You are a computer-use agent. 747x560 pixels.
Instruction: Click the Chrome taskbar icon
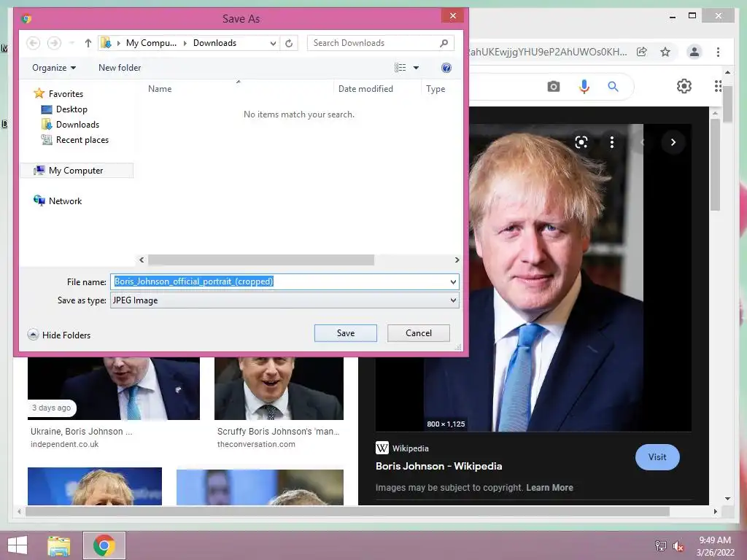(104, 545)
